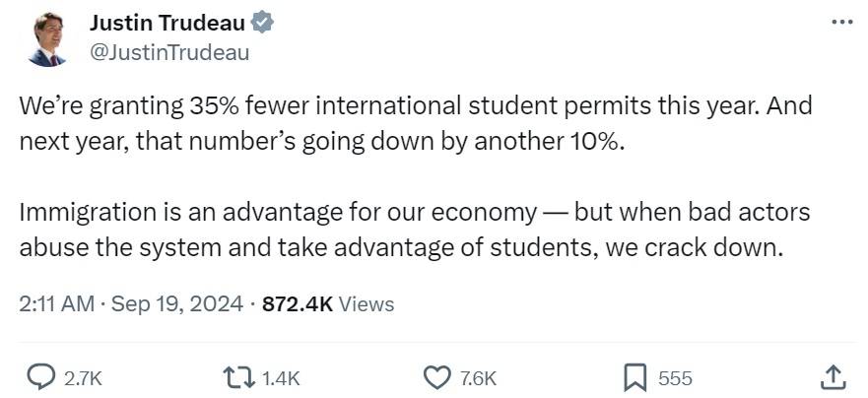This screenshot has height=398, width=868.
Task: Click the paragraph about 35% fewer student permits
Action: (414, 123)
